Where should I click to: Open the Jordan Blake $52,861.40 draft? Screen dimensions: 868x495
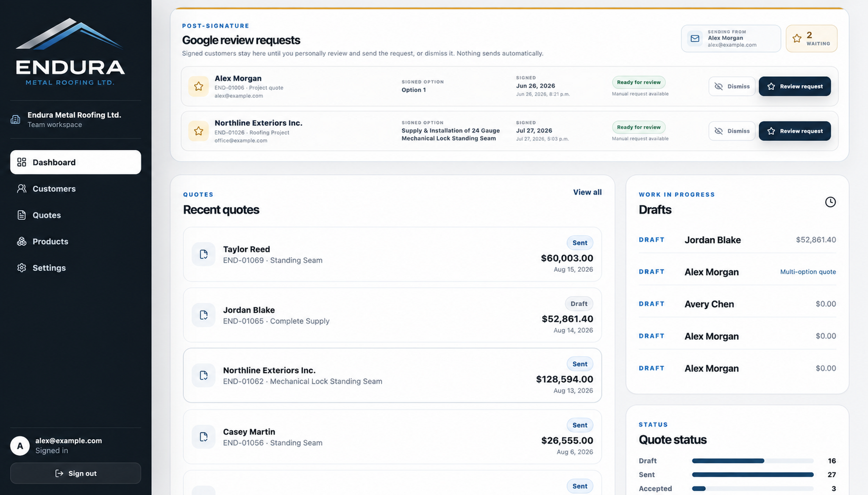(737, 240)
